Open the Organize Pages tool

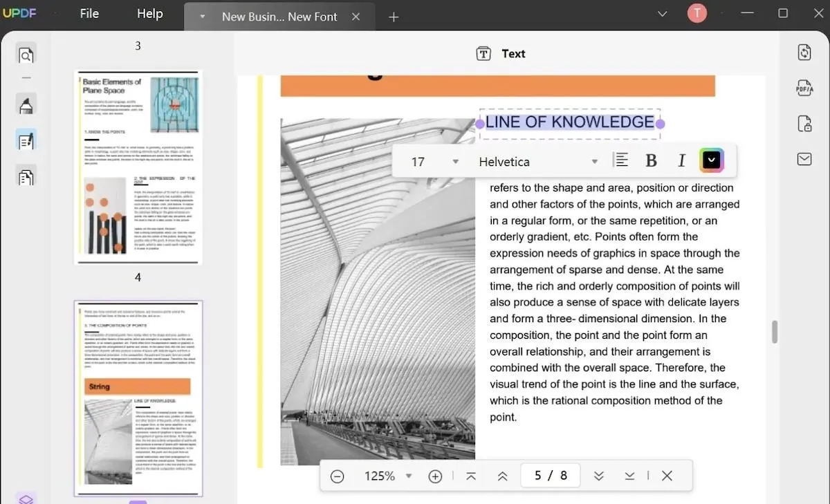[26, 176]
